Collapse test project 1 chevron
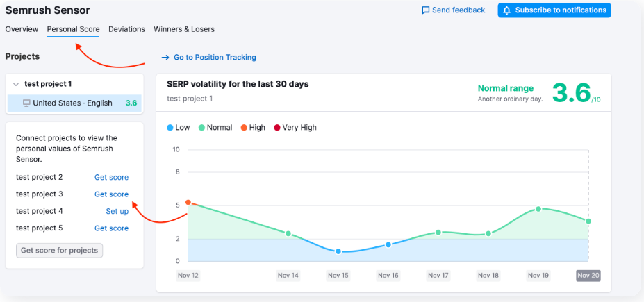Screen dimensions: 644x302 (16, 84)
